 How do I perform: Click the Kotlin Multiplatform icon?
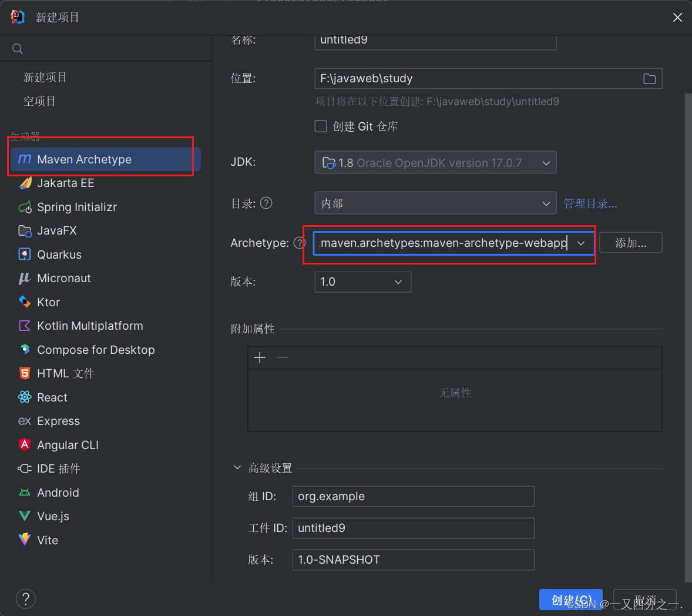pos(25,326)
